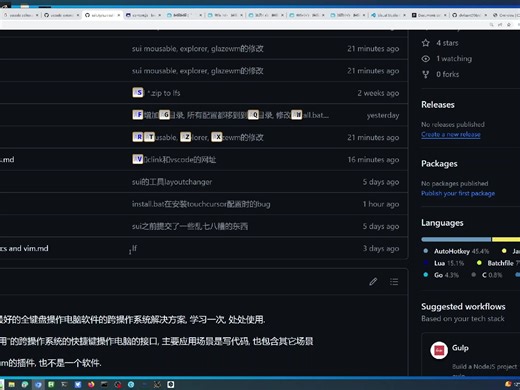Click the AutoHotkey 45.4% language entry
Image resolution: width=520 pixels, height=390 pixels.
pyautogui.click(x=456, y=251)
